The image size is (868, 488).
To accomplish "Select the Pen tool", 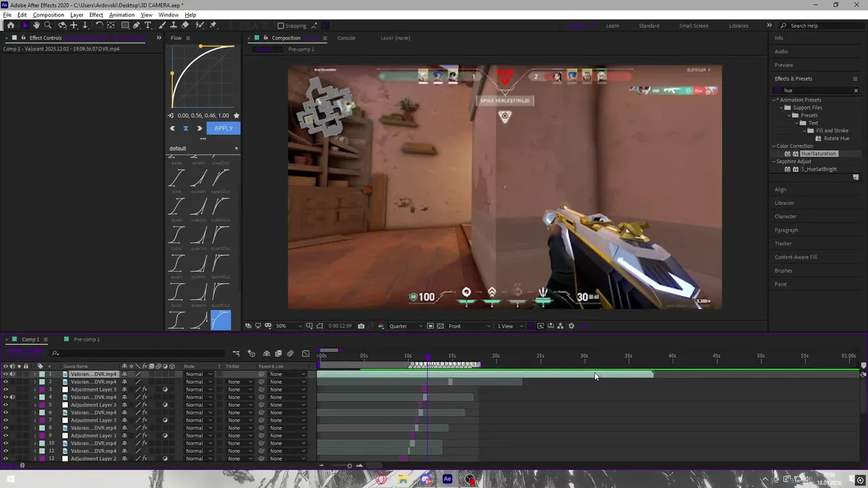I will 136,25.
